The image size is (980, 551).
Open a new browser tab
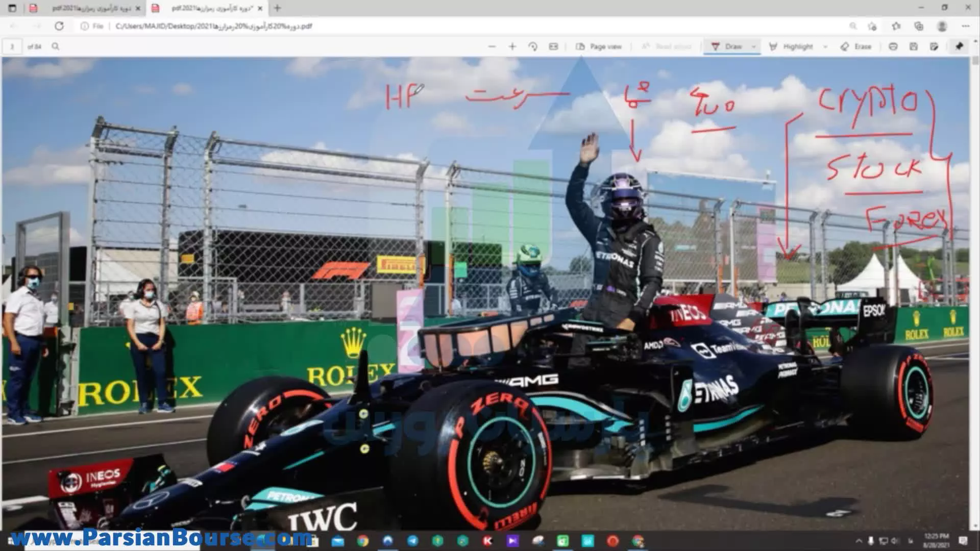pyautogui.click(x=277, y=8)
